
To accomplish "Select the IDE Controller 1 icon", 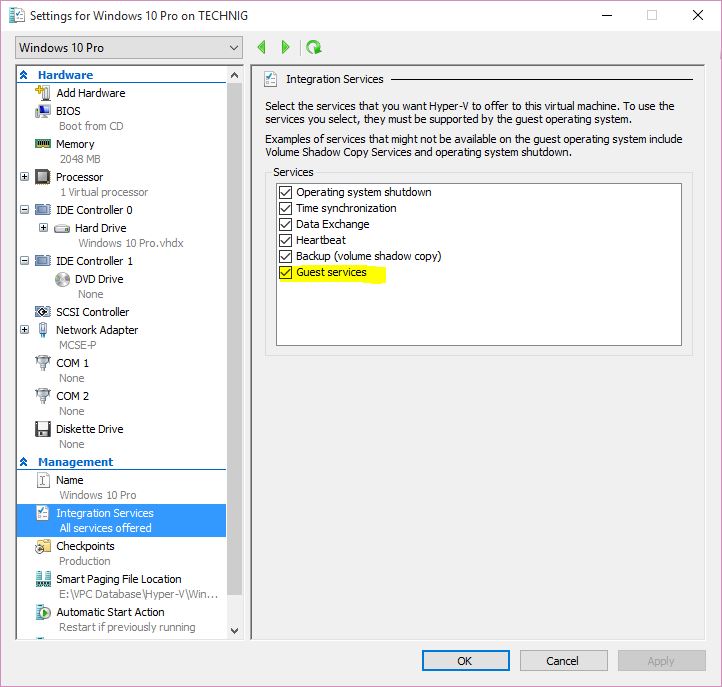I will [x=43, y=261].
